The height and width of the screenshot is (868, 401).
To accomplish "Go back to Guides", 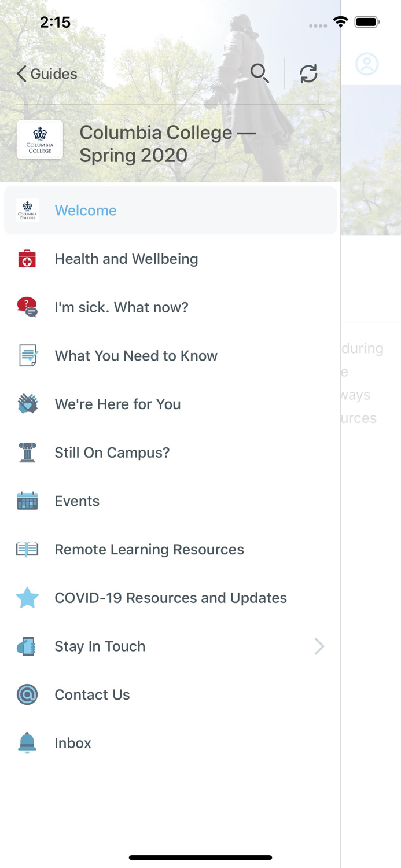I will coord(47,74).
